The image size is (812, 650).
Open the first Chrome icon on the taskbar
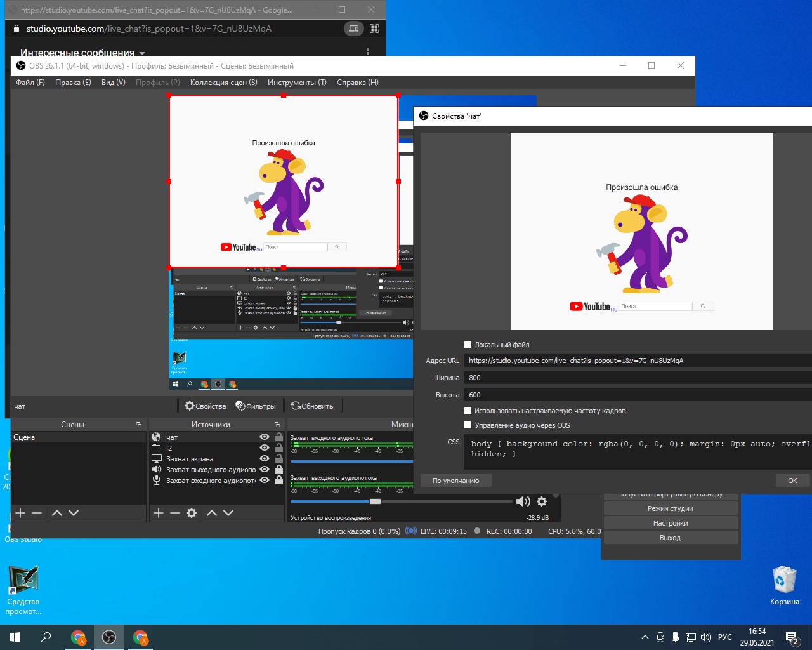tap(78, 637)
